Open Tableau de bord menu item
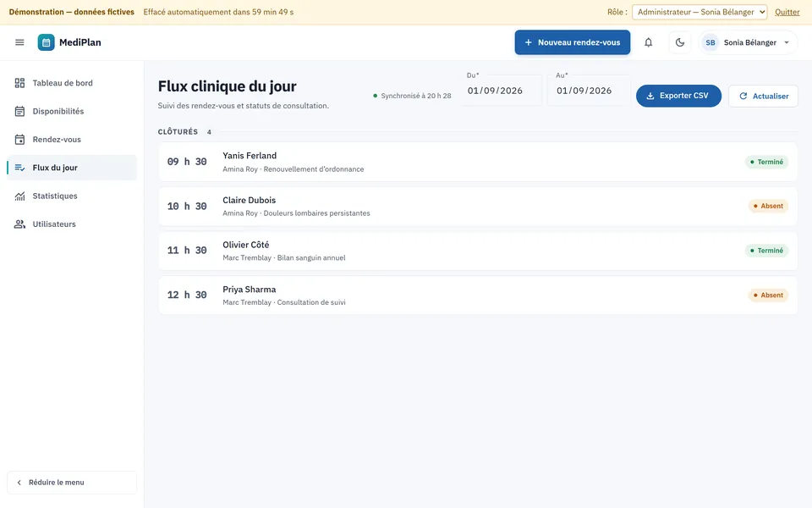812x508 pixels. 72,83
